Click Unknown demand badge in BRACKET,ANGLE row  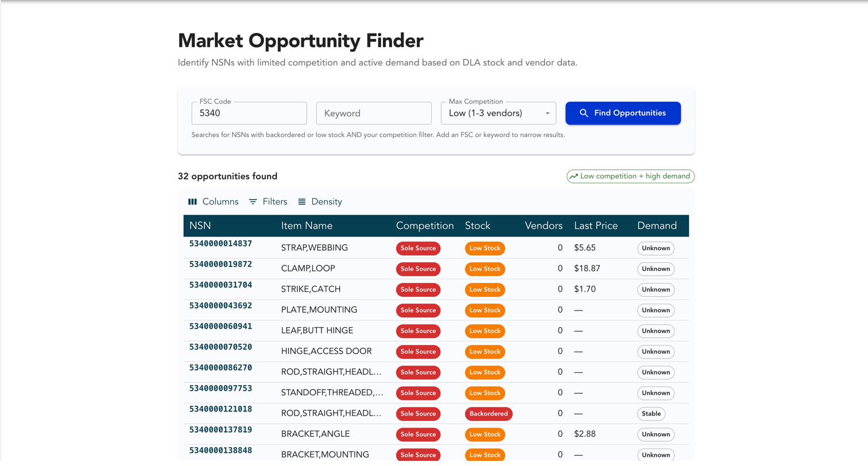point(656,434)
